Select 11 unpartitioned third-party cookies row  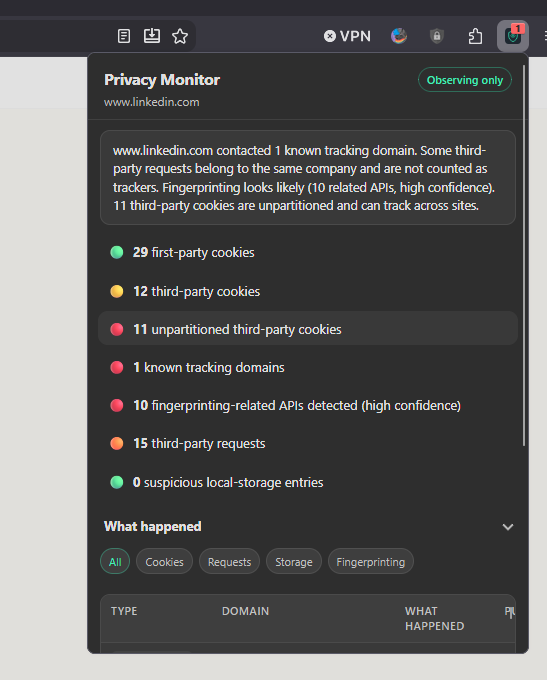pos(308,329)
